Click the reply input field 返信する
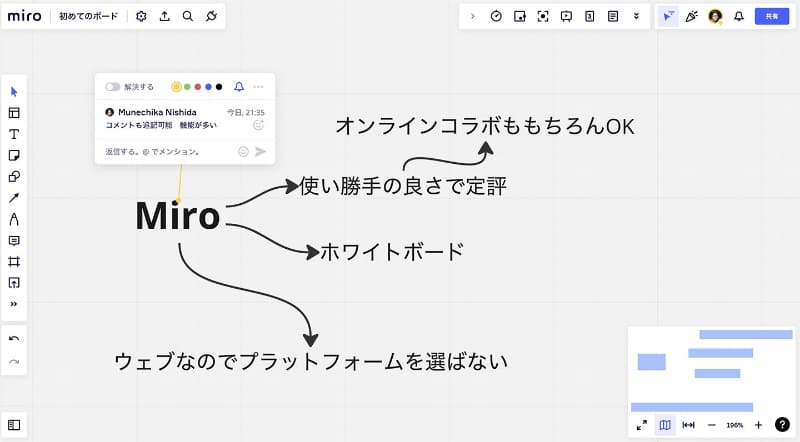The image size is (800, 442). click(168, 152)
